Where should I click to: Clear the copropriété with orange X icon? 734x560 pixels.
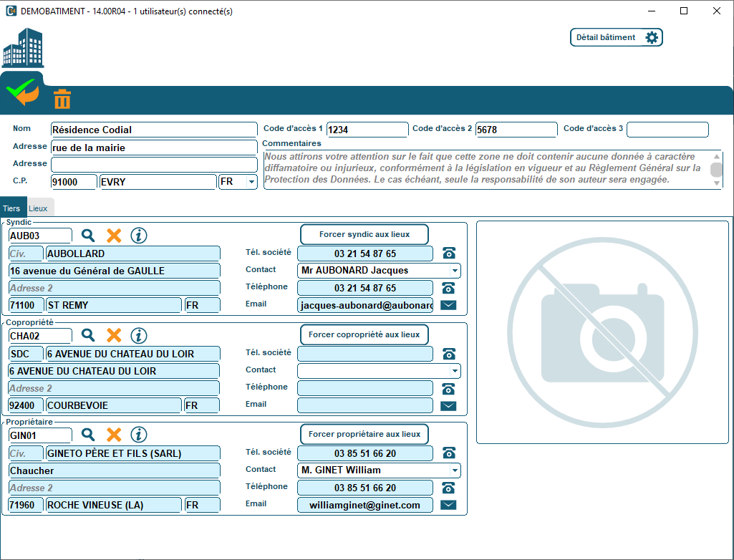pos(114,335)
